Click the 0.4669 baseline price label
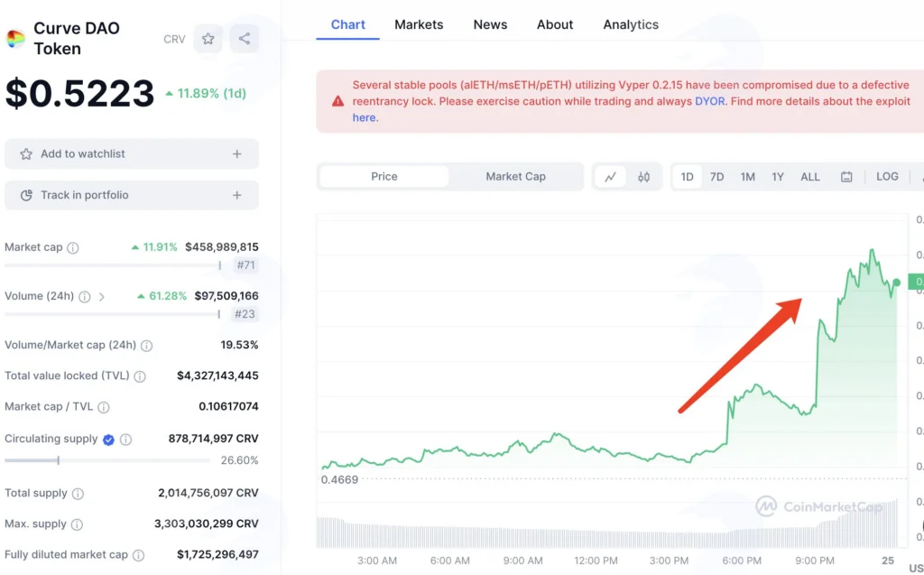Image resolution: width=924 pixels, height=575 pixels. click(x=339, y=480)
